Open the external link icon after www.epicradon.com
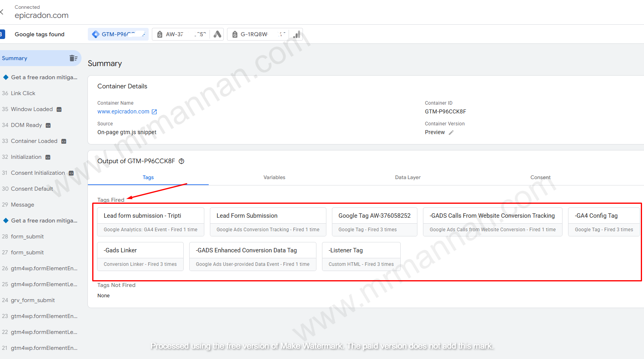The width and height of the screenshot is (644, 359). click(x=154, y=112)
